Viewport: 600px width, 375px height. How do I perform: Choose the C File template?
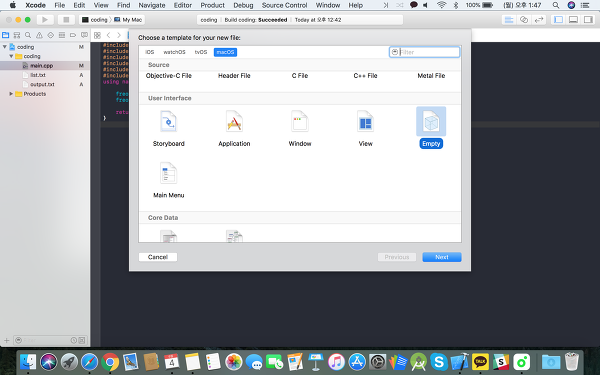tap(300, 76)
